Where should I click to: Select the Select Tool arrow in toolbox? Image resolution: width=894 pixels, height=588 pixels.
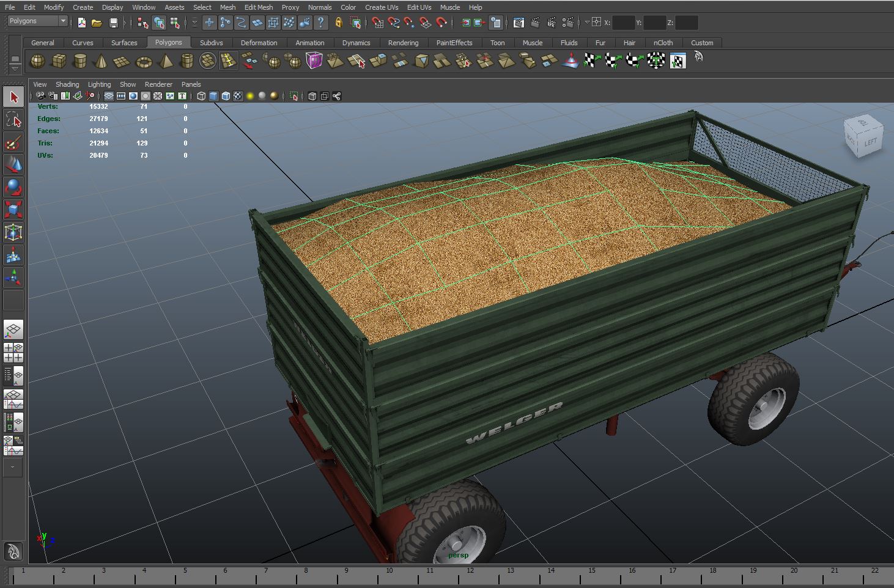pos(13,97)
